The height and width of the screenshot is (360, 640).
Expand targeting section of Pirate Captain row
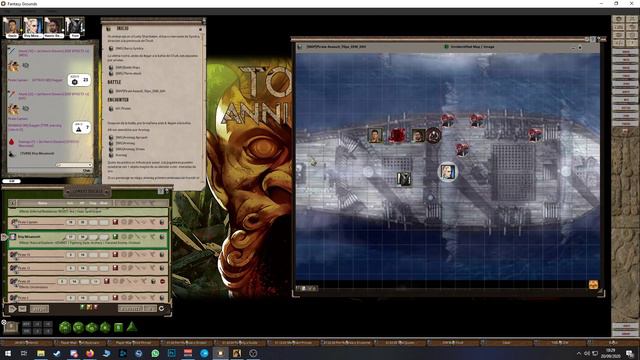click(x=124, y=222)
